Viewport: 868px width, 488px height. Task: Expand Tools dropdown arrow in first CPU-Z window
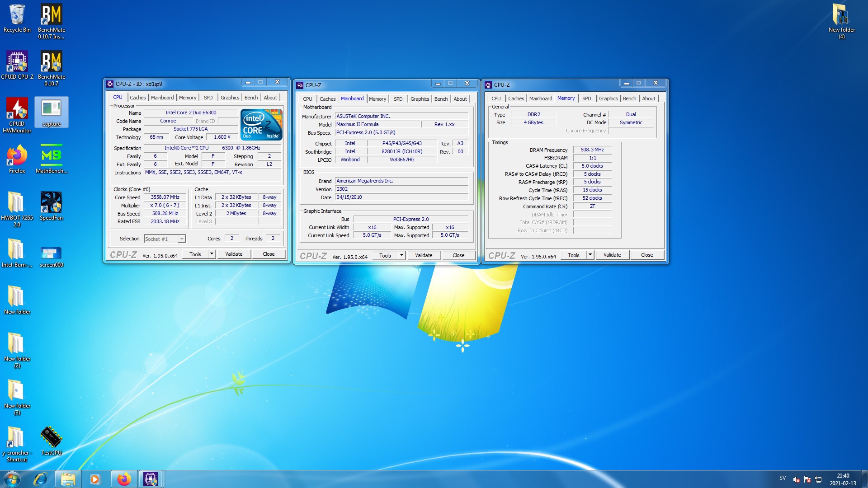tap(212, 254)
